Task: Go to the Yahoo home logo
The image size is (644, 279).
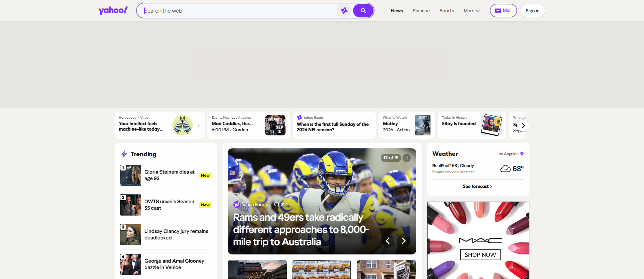Action: click(113, 11)
